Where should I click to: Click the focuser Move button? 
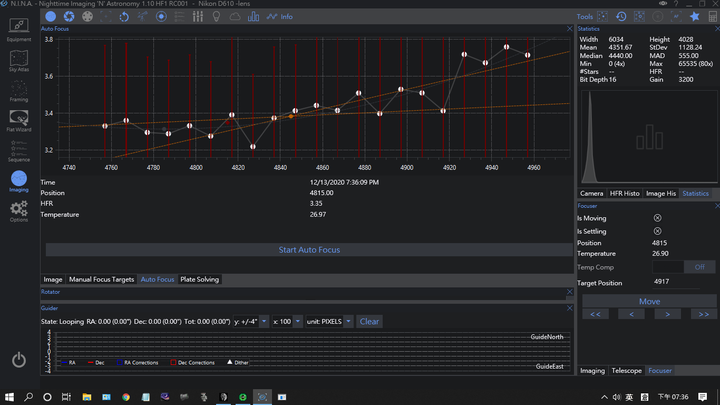click(x=648, y=300)
